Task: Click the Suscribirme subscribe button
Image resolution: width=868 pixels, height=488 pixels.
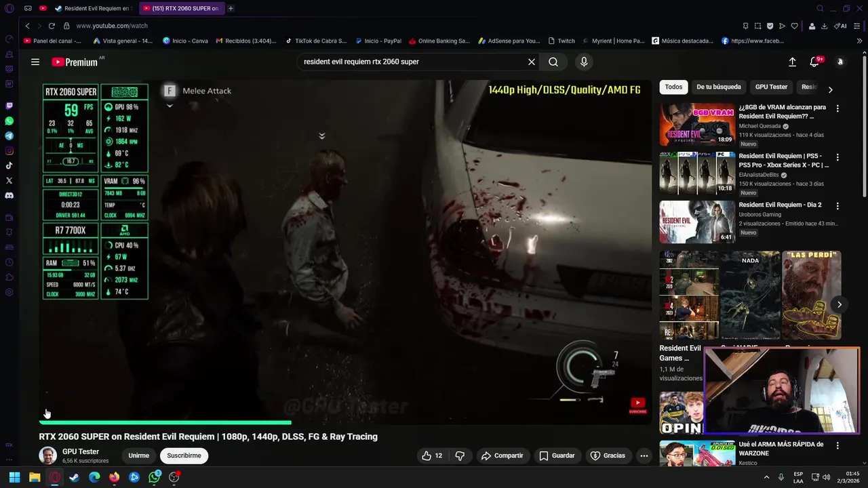Action: [184, 455]
